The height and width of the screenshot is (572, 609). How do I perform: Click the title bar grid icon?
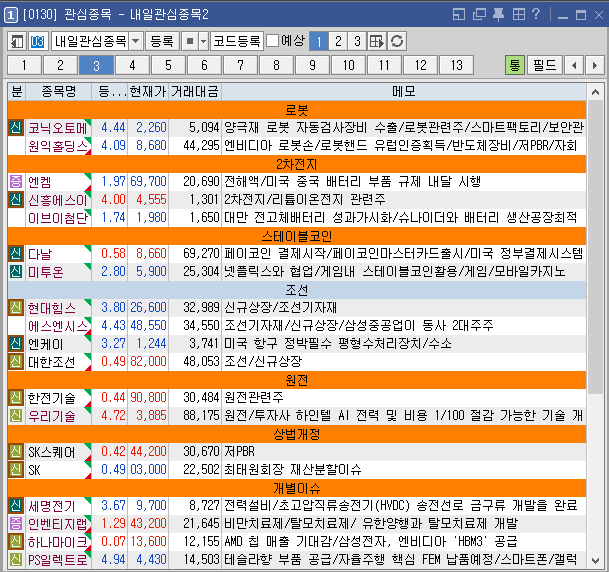[x=519, y=15]
